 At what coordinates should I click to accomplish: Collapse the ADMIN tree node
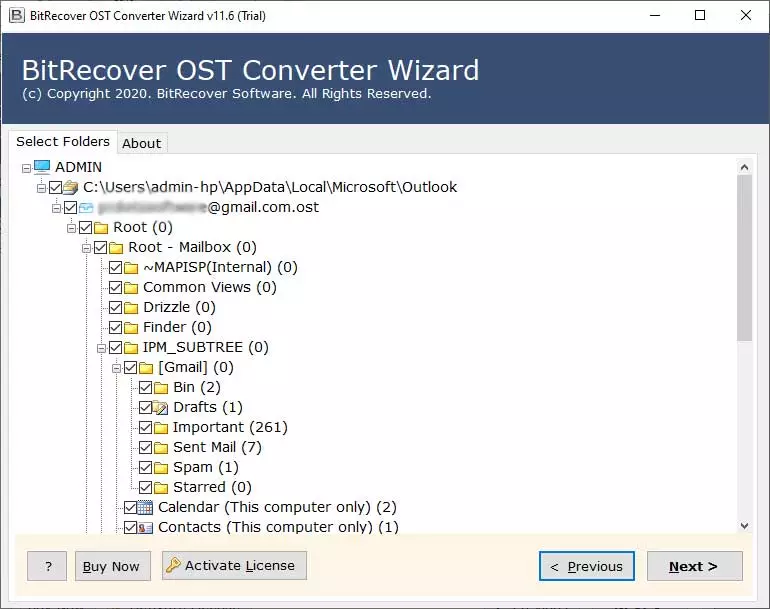(27, 168)
